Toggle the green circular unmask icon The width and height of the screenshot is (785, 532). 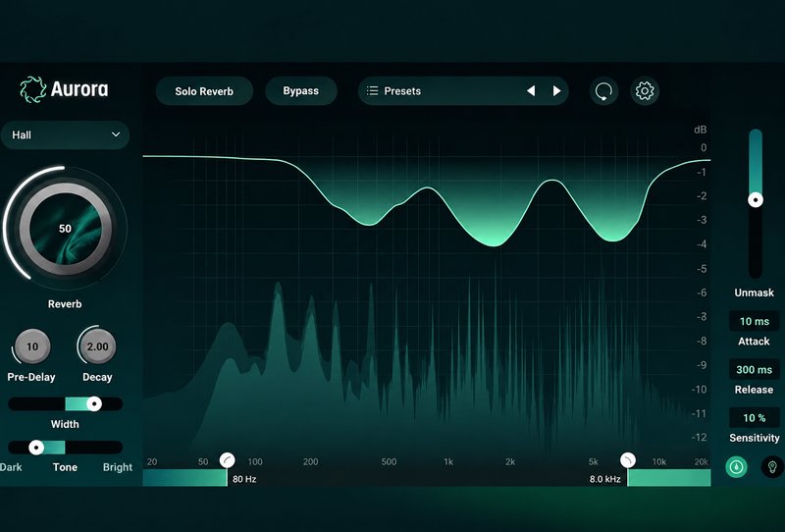737,467
